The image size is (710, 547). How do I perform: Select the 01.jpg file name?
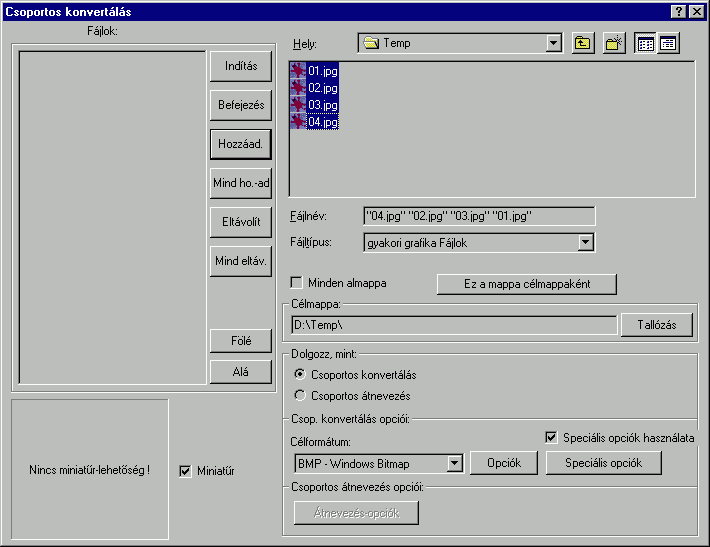coord(323,71)
